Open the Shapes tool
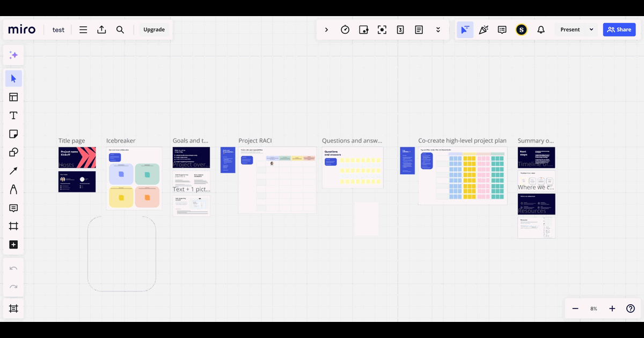644x338 pixels. click(13, 152)
